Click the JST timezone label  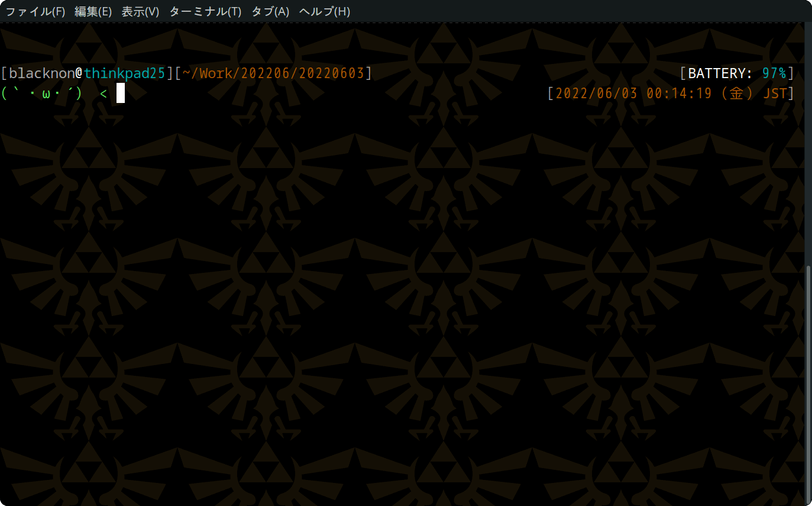[775, 93]
